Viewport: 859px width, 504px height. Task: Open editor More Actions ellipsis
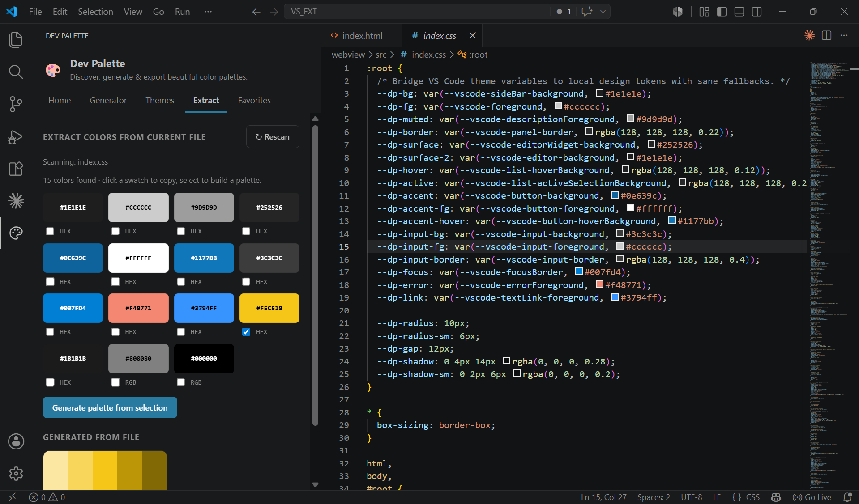(x=844, y=35)
